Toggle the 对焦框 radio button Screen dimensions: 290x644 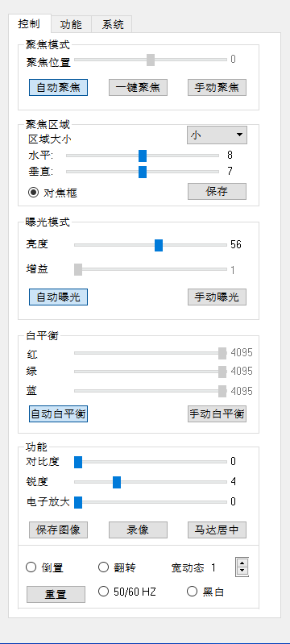(x=34, y=193)
